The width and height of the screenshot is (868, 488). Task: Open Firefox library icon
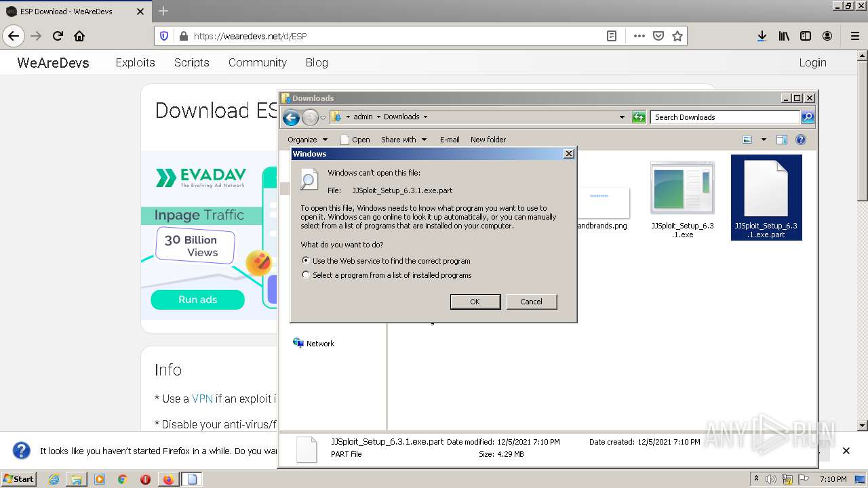pos(784,36)
